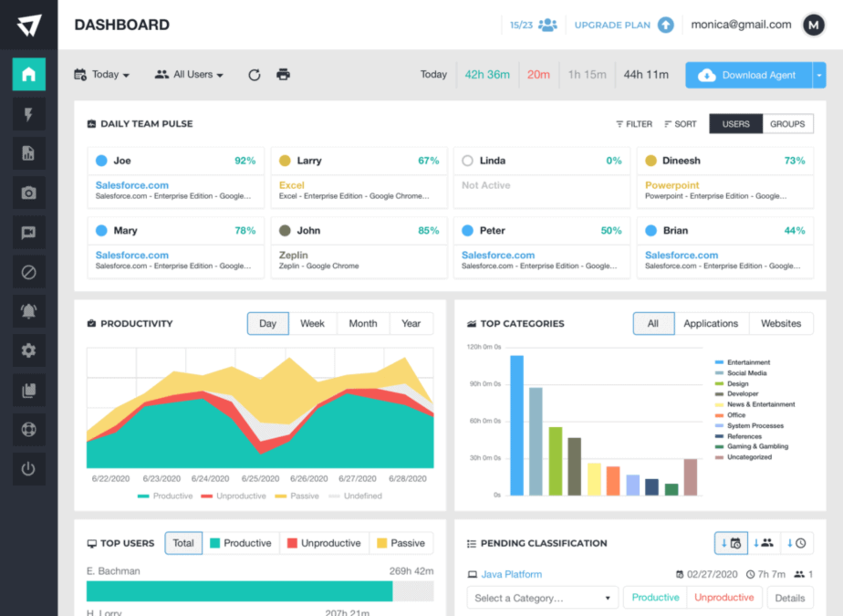Screen dimensions: 843x616
Task: Select the screenshots camera icon in sidebar
Action: 29,192
